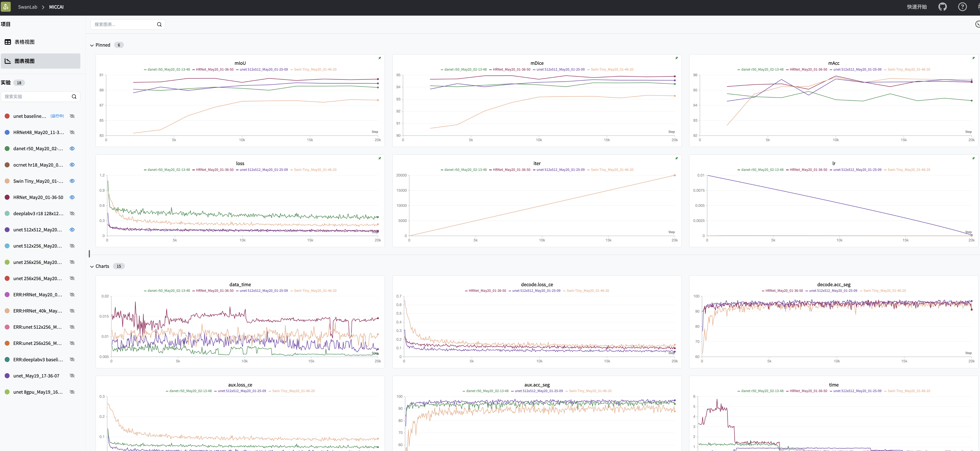Click pin icon on the loss chart
Viewport: 980px width, 451px height.
(379, 158)
